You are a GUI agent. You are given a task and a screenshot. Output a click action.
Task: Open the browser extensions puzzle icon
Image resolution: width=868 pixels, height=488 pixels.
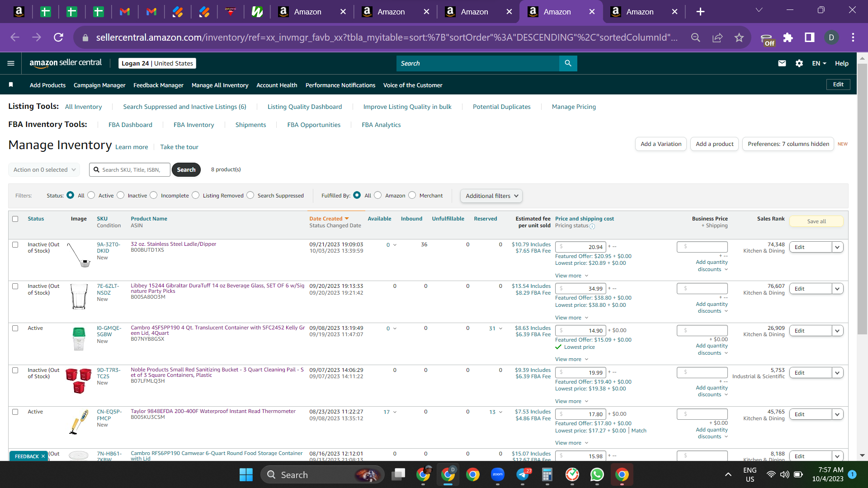(x=788, y=38)
